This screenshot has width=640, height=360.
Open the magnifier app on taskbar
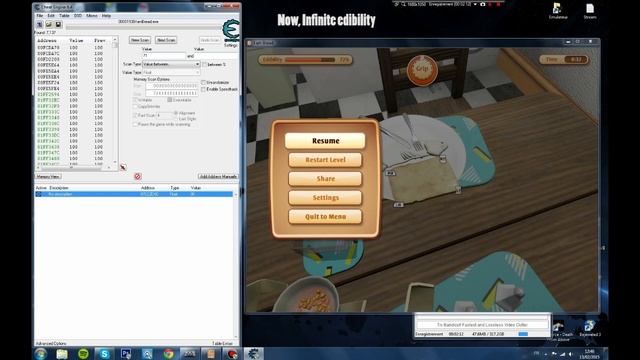click(x=147, y=353)
